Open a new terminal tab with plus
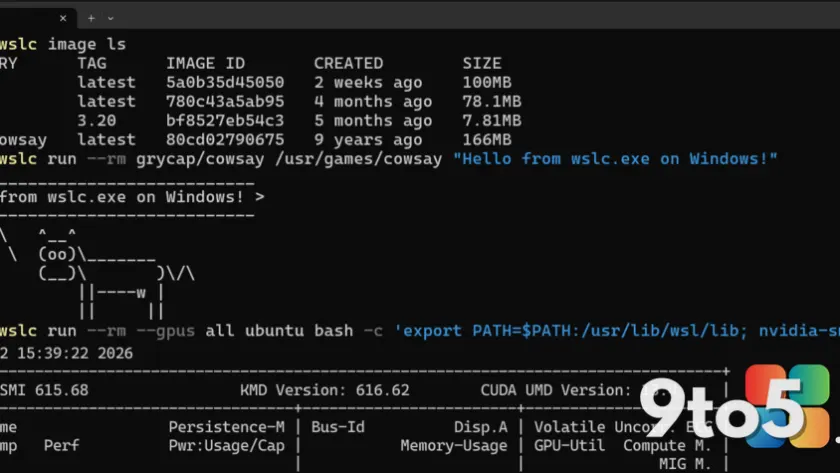The image size is (840, 473). (x=91, y=18)
